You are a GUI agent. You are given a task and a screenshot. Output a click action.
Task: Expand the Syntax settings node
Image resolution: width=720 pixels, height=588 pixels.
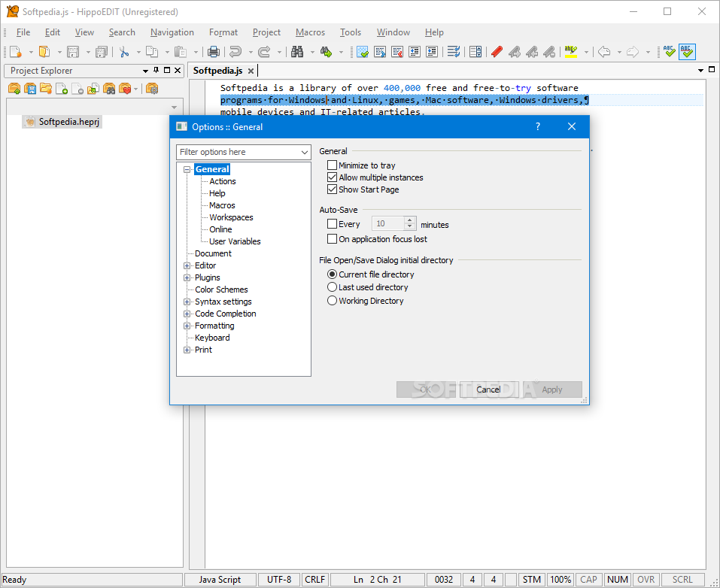187,302
